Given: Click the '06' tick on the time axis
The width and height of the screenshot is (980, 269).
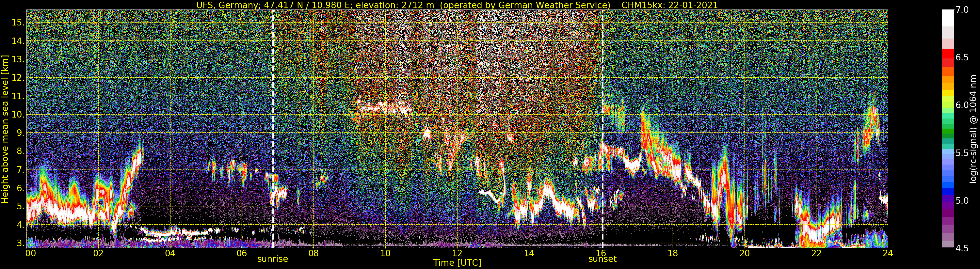Looking at the screenshot, I should coord(242,253).
